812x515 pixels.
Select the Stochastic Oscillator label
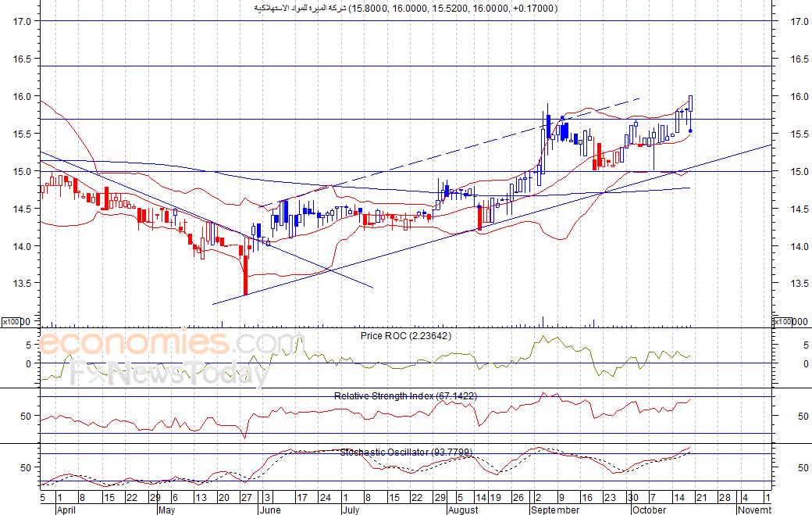[405, 452]
